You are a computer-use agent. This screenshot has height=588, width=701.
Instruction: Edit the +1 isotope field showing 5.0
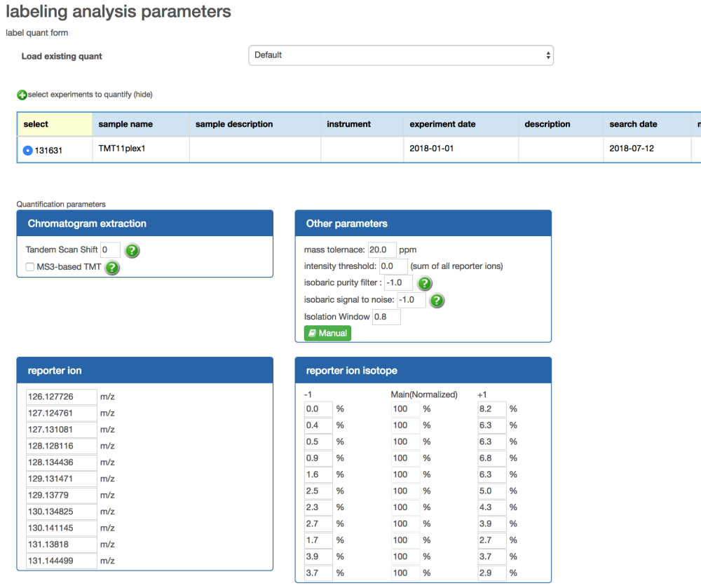click(492, 491)
